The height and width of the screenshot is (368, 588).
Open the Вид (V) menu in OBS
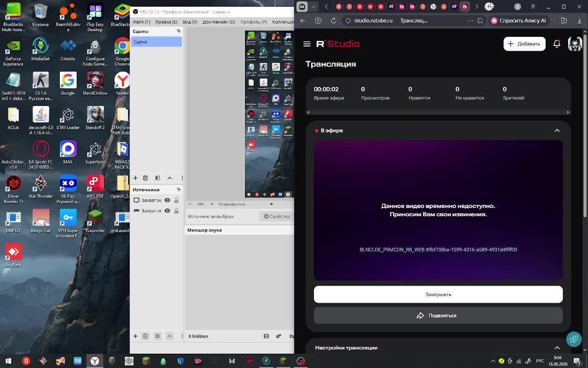tap(190, 22)
